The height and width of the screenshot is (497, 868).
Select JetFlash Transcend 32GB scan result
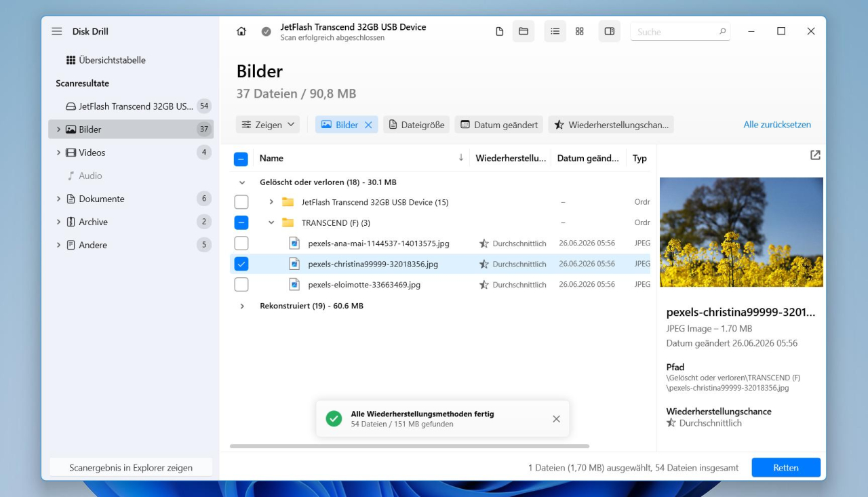[x=131, y=106]
